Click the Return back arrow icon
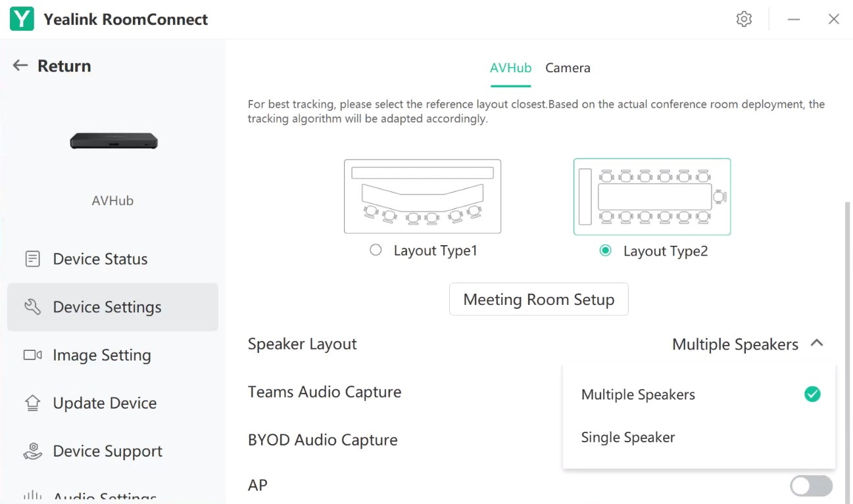853x504 pixels. coord(20,65)
